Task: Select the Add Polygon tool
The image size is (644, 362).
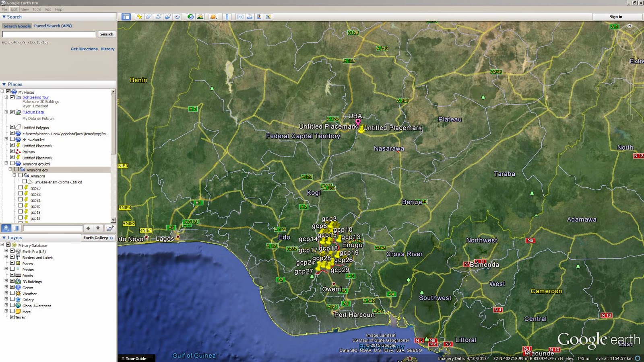Action: (x=149, y=17)
